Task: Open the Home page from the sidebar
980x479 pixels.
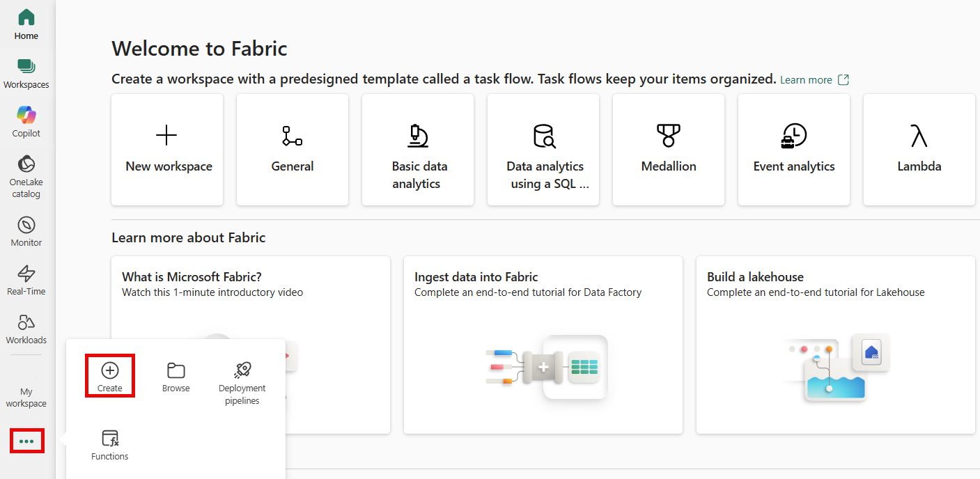Action: coord(26,22)
